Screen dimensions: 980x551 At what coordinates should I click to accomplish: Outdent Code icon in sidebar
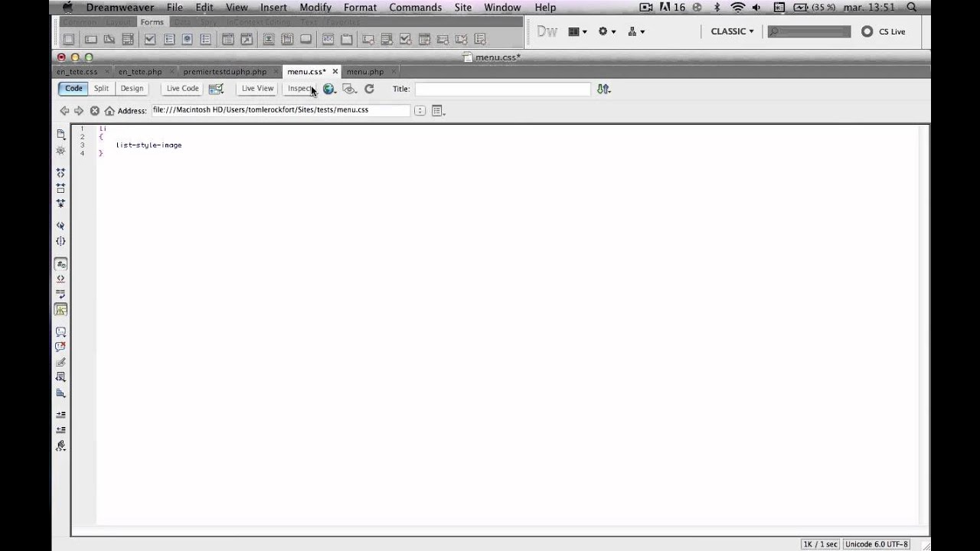point(60,429)
